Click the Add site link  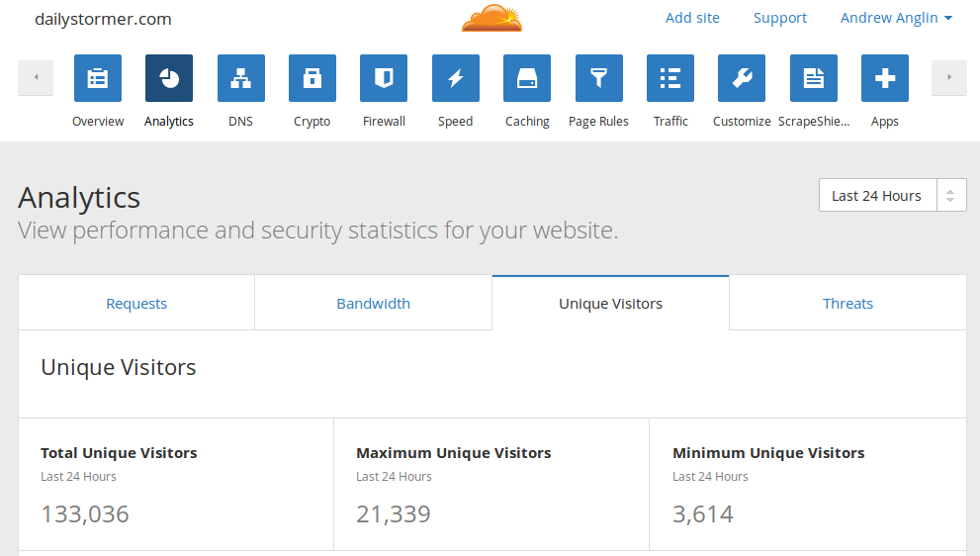coord(692,18)
